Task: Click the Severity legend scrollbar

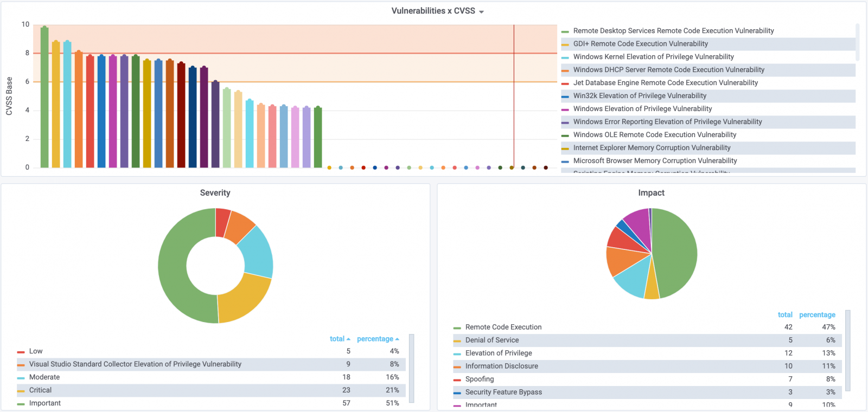Action: (411, 368)
